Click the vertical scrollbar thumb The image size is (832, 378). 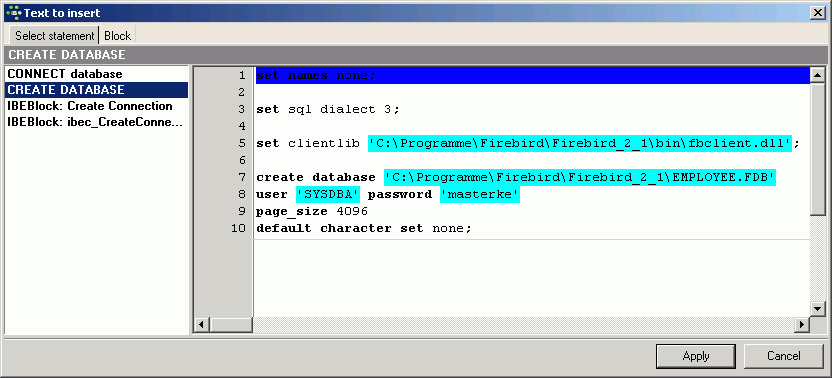pyautogui.click(x=818, y=149)
